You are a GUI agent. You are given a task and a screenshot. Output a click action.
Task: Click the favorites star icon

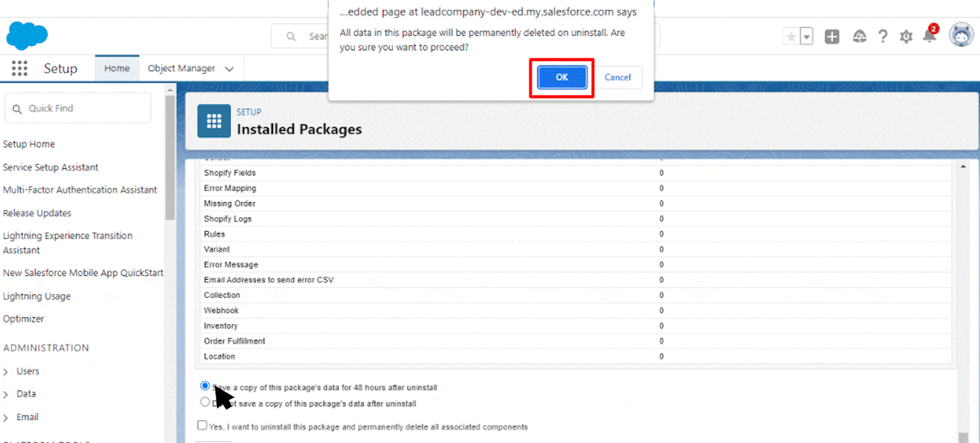point(791,37)
